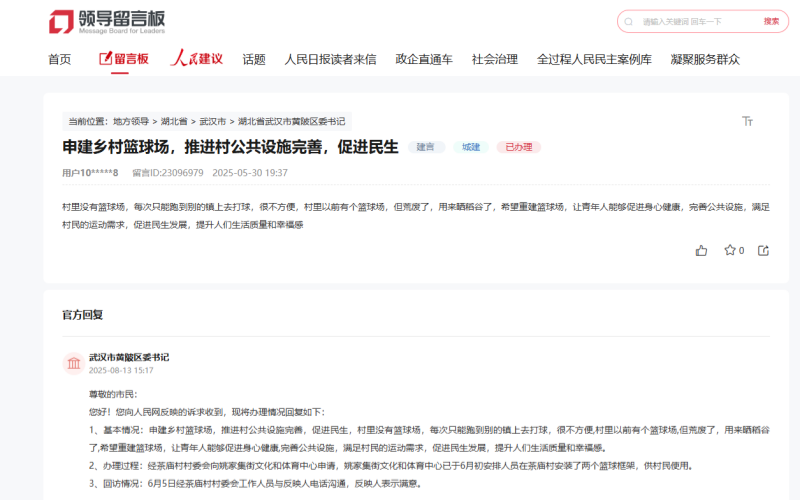Click the 地方领导 breadcrumb link
The width and height of the screenshot is (800, 500).
pyautogui.click(x=131, y=121)
